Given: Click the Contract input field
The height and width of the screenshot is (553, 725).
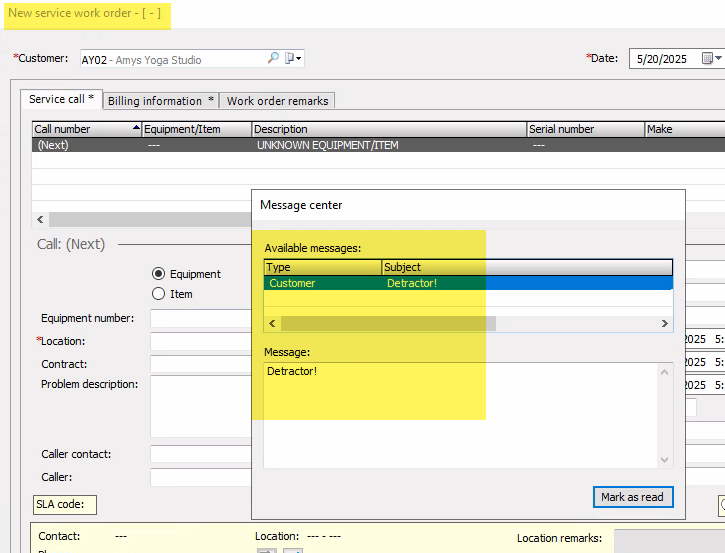Looking at the screenshot, I should [x=201, y=364].
